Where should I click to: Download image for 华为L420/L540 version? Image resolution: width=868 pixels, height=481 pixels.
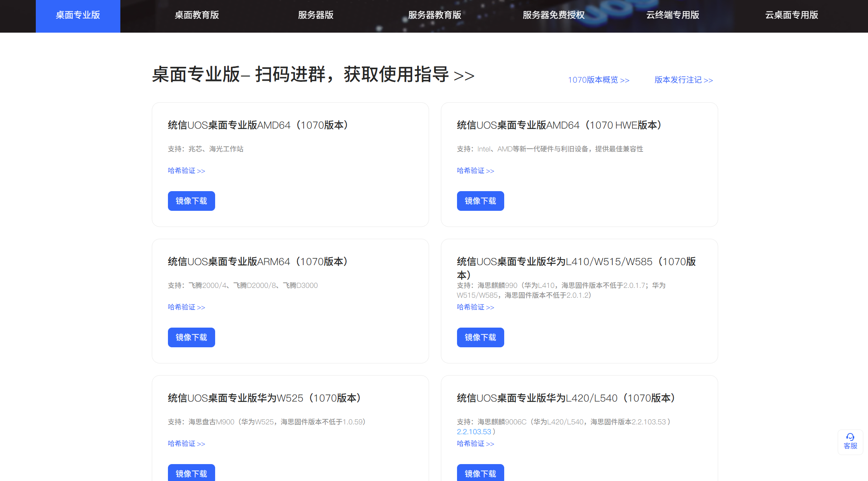coord(481,472)
